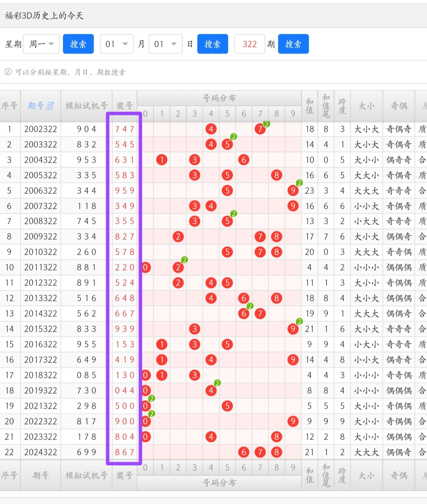Viewport: 427px width, 504px height.
Task: Focus the issue number field showing 322
Action: pos(249,44)
